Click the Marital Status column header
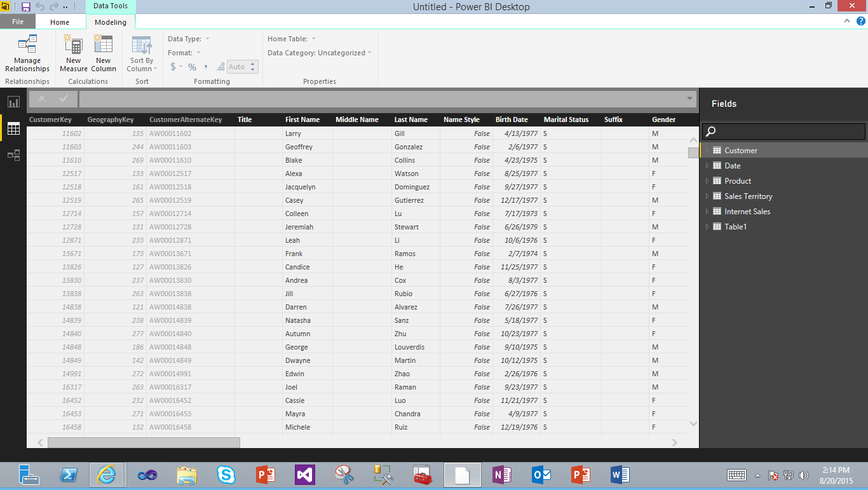Image resolution: width=868 pixels, height=490 pixels. point(566,119)
